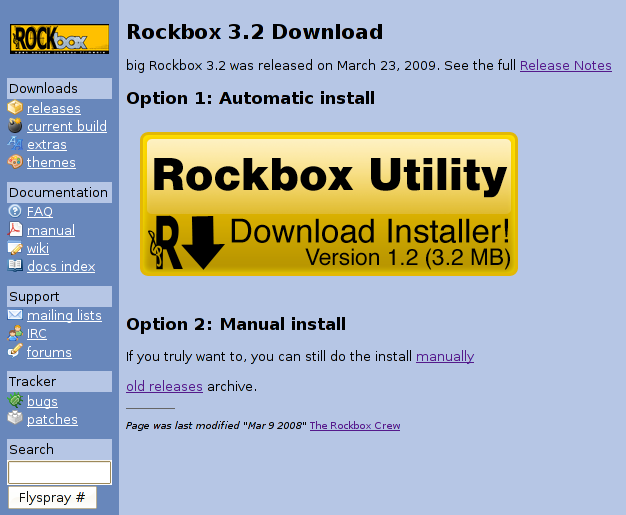Click the Option 1: Automatic install heading
The image size is (626, 515).
pyautogui.click(x=251, y=98)
